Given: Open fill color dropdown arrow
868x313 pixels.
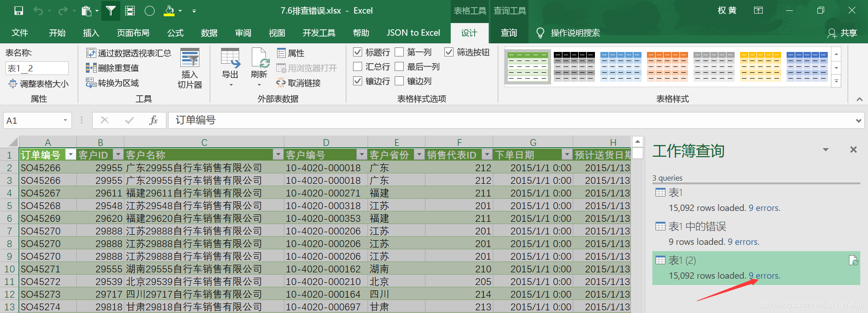Looking at the screenshot, I should pos(180,11).
